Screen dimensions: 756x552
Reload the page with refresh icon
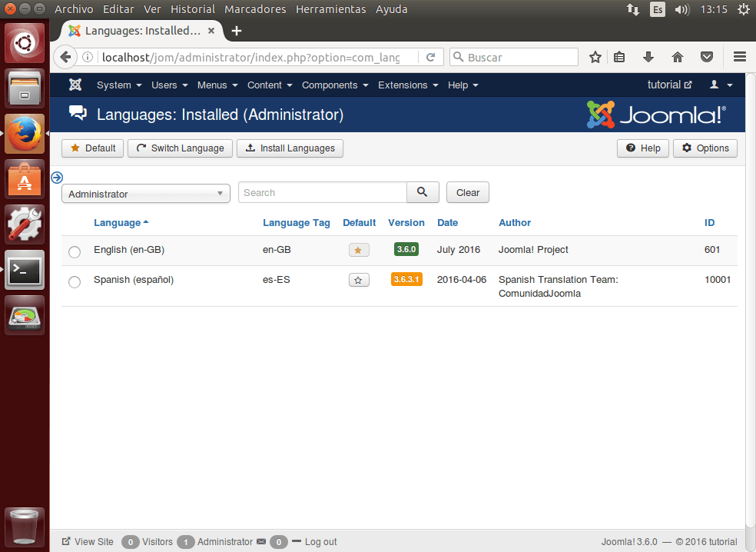pyautogui.click(x=430, y=57)
